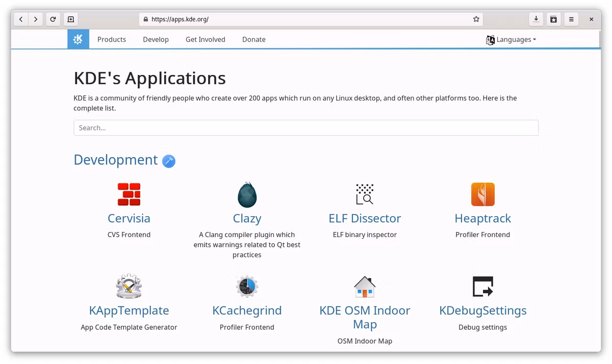The height and width of the screenshot is (364, 612).
Task: Click the KDE OSM Indoor Map house icon
Action: pyautogui.click(x=365, y=287)
